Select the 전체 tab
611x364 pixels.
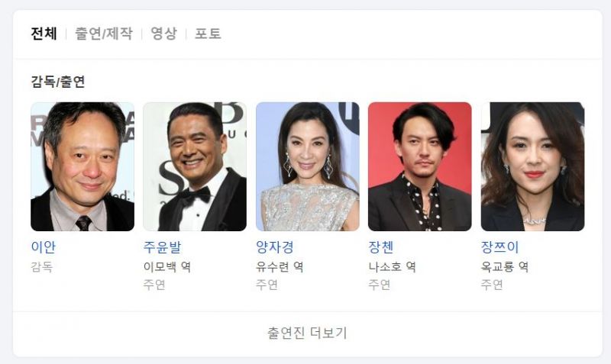click(x=44, y=34)
